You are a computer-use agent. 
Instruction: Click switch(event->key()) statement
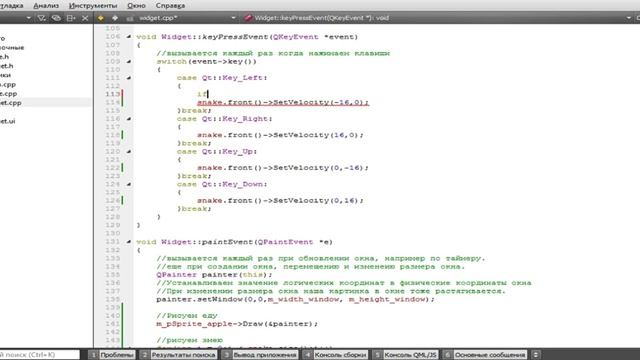(x=207, y=62)
